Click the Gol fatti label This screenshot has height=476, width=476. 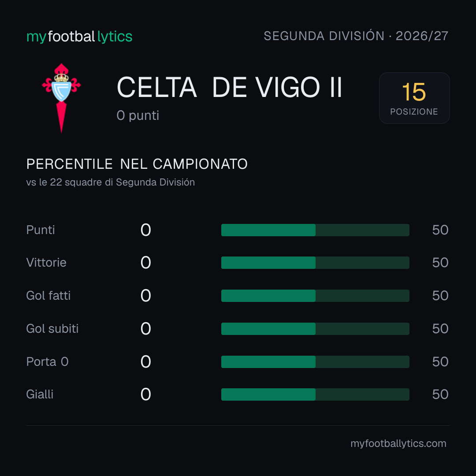[48, 296]
